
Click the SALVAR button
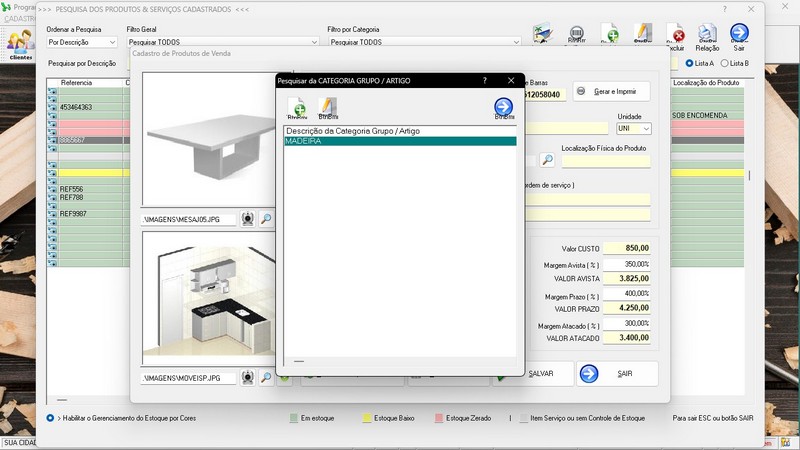541,373
